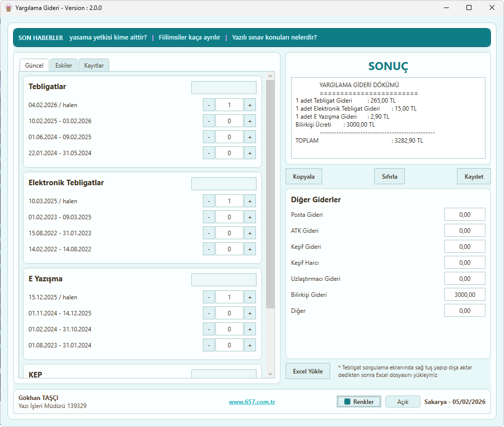Click plus for 01.02.2023 - 09.03.2025 row
The width and height of the screenshot is (504, 427).
(250, 217)
